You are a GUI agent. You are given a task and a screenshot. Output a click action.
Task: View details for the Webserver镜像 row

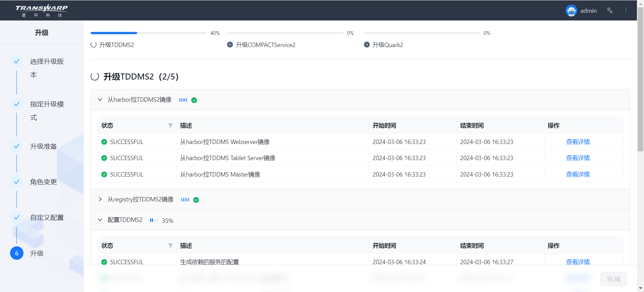click(x=578, y=142)
